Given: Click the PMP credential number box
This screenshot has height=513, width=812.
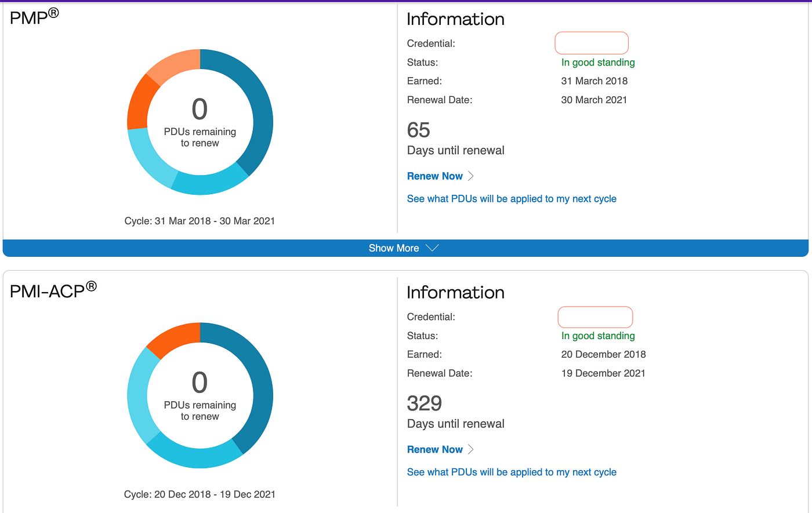Looking at the screenshot, I should (592, 43).
